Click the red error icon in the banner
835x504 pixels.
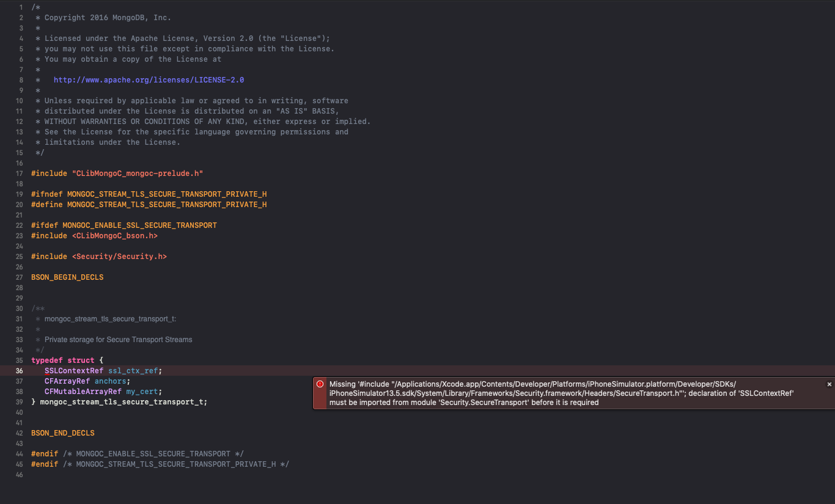coord(320,384)
